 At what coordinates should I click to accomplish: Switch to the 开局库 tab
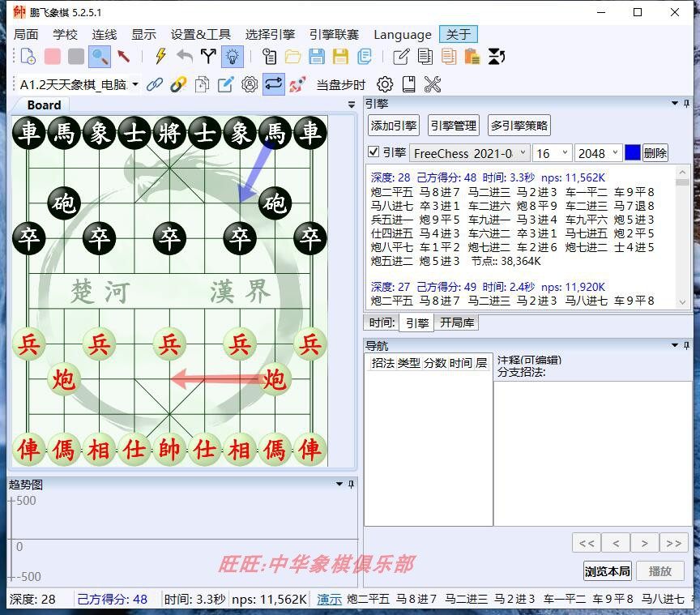pos(458,322)
